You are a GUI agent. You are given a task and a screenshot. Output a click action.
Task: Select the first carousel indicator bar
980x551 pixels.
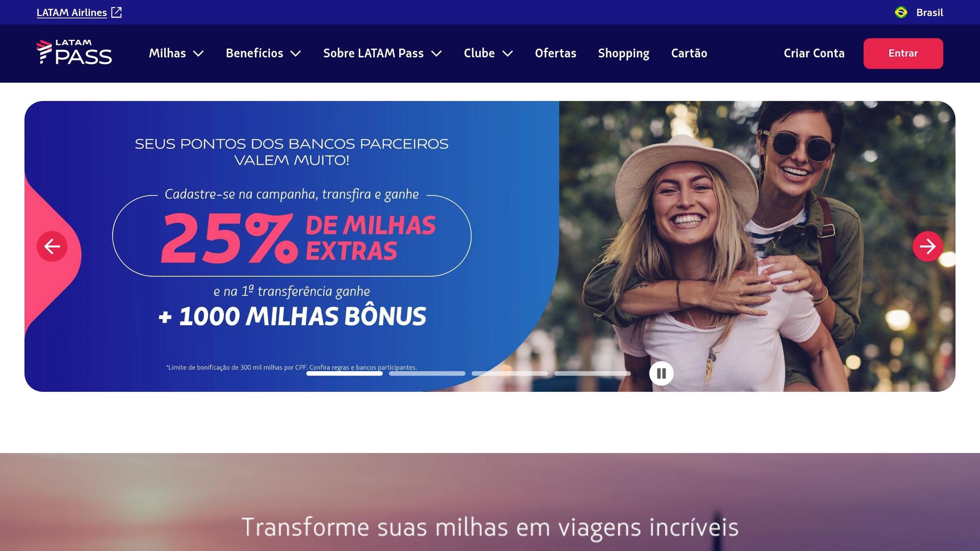point(345,374)
